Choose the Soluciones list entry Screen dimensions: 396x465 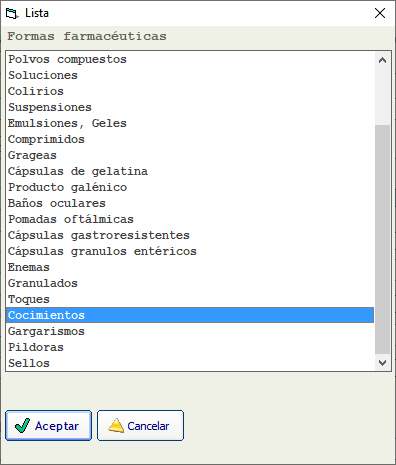(x=190, y=75)
